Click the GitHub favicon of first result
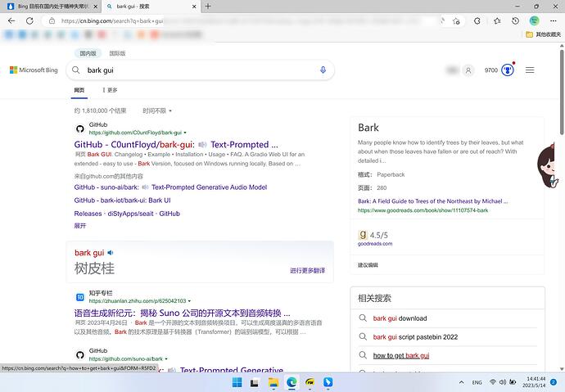 (x=80, y=128)
